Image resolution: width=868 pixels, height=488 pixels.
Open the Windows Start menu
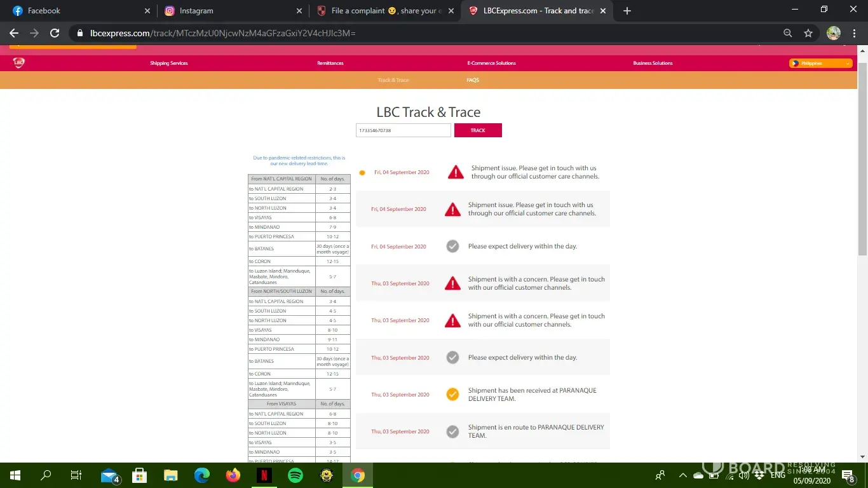pos(15,475)
